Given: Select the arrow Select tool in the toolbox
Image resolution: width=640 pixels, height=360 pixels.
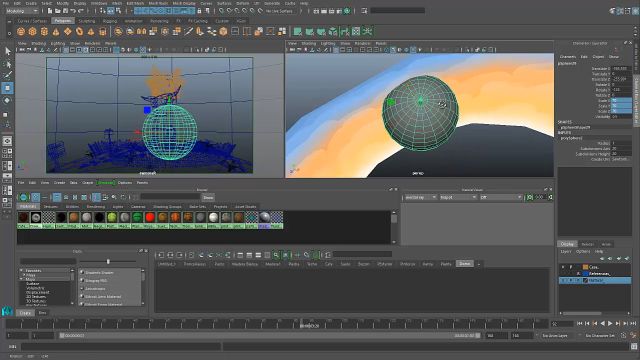Looking at the screenshot, I should (7, 51).
